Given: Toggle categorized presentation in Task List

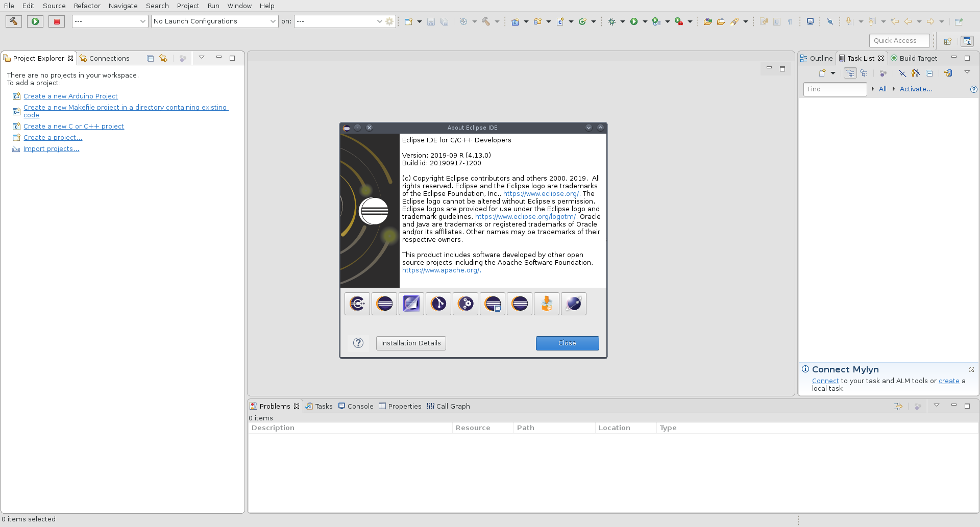Looking at the screenshot, I should (x=850, y=73).
